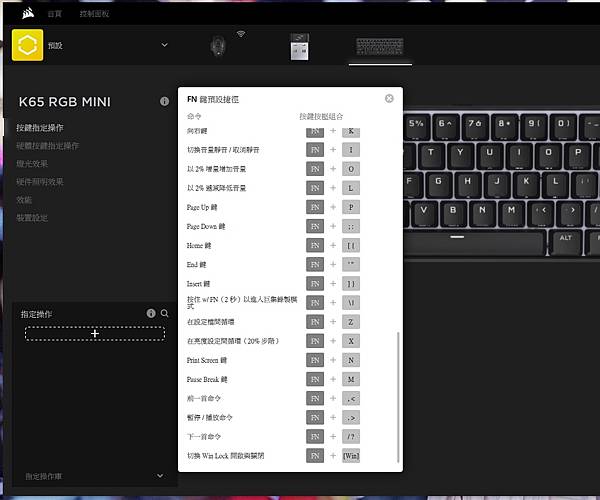Click the FN shortcuts dialog scrollbar
The height and width of the screenshot is (500, 600).
(x=398, y=397)
